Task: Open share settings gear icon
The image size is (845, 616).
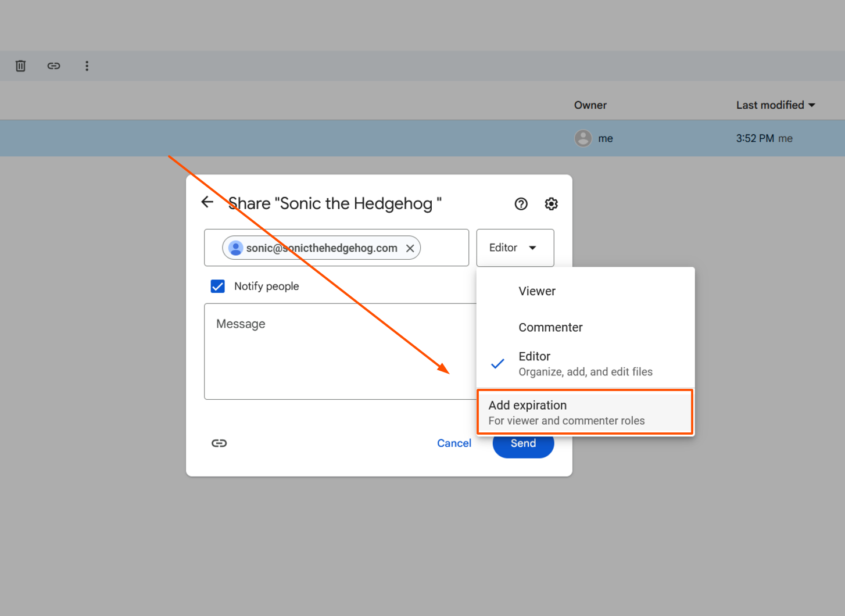Action: click(551, 204)
